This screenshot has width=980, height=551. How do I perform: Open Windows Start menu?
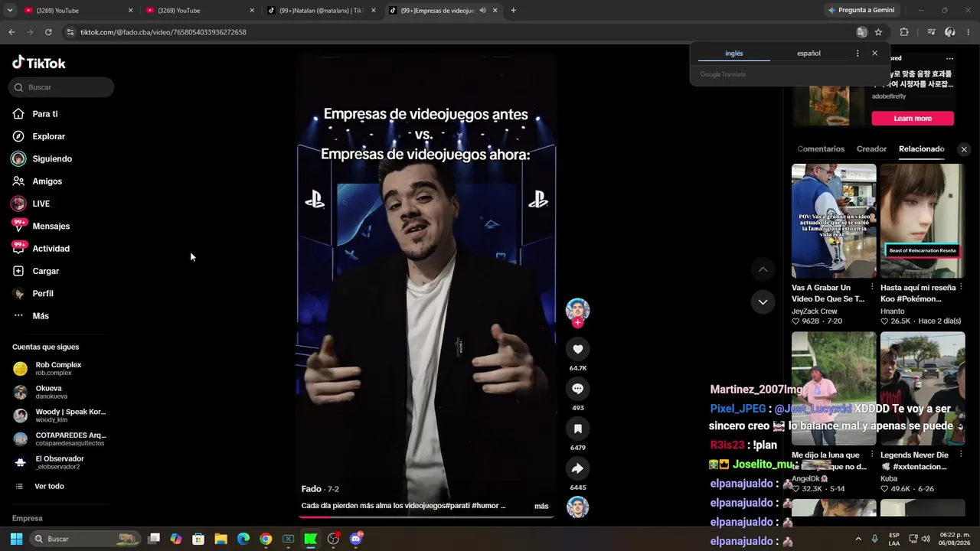pos(16,539)
